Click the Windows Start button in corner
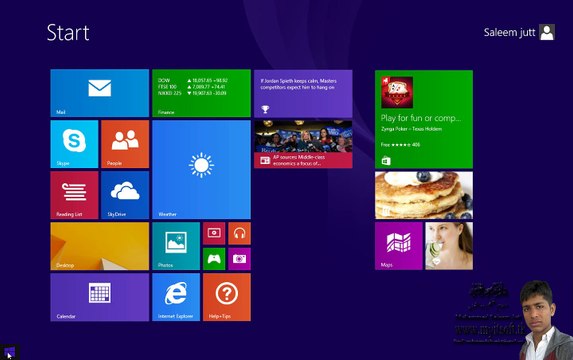Screen dimensions: 573x360 pyautogui.click(x=10, y=352)
